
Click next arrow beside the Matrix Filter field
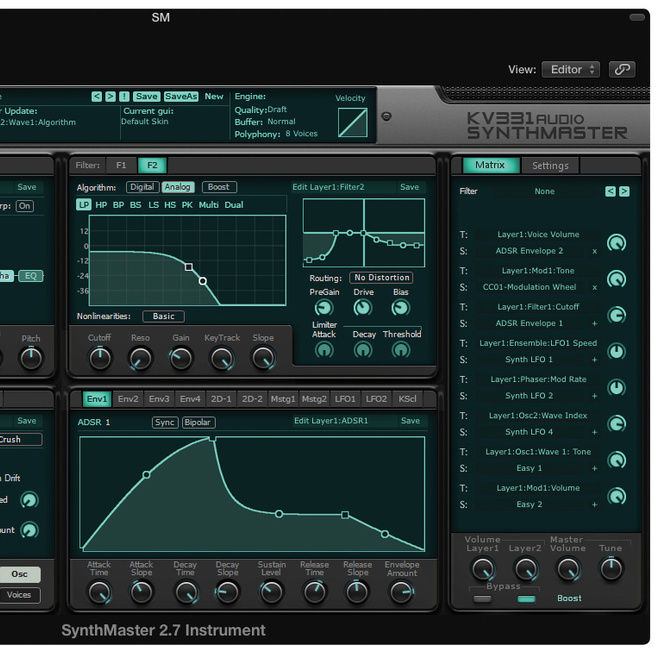624,191
